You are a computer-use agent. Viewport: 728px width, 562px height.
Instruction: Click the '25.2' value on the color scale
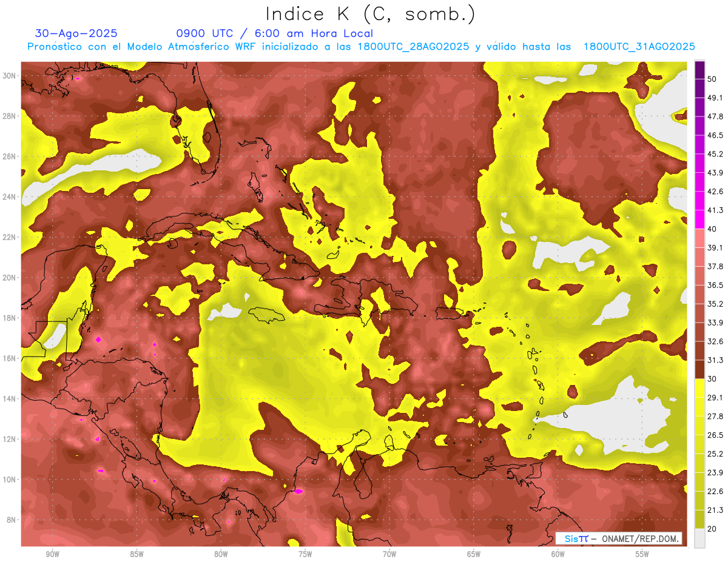715,453
